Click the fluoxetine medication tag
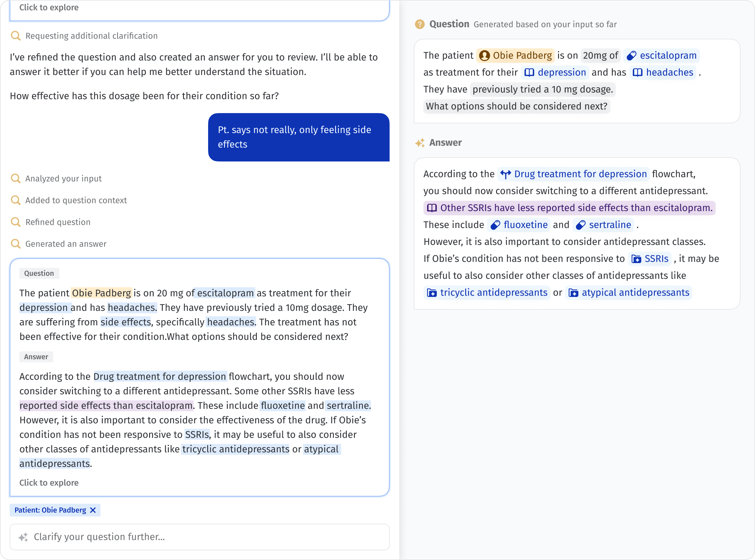The height and width of the screenshot is (560, 755). [x=519, y=225]
